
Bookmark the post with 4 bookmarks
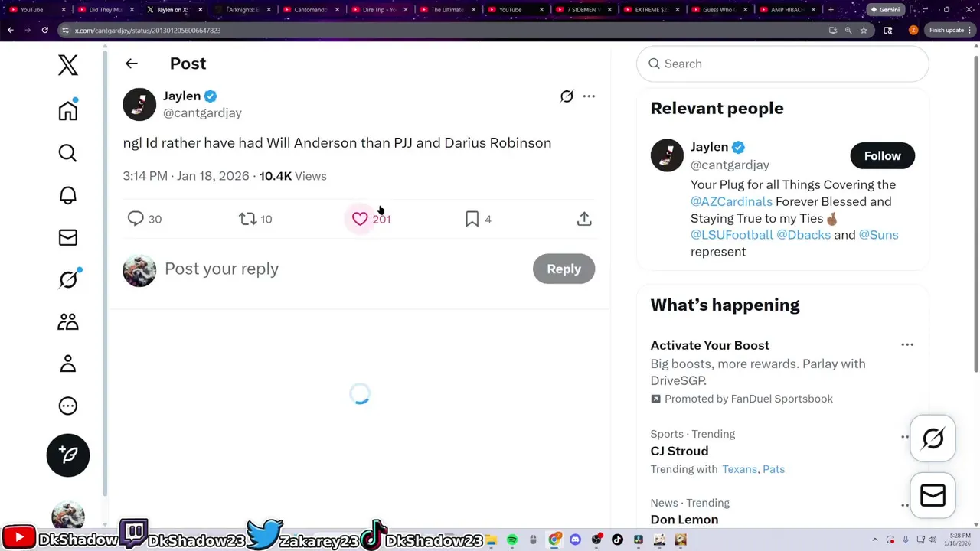point(478,219)
